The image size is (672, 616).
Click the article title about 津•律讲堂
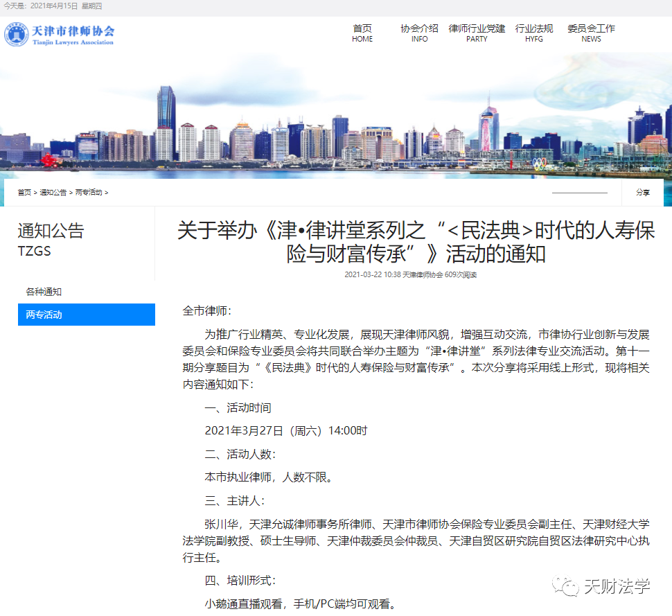[416, 242]
